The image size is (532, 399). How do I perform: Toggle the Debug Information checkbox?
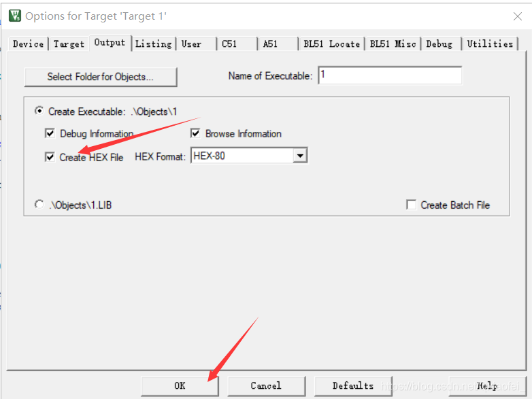coord(50,133)
